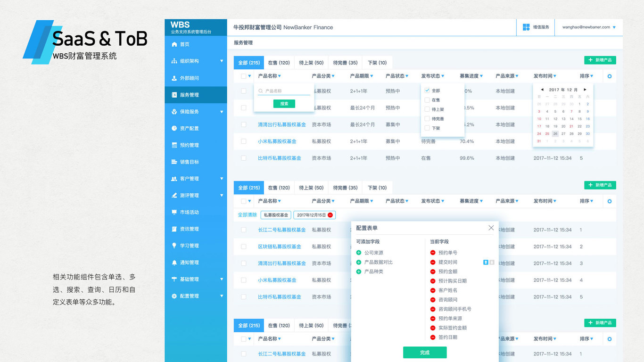Image resolution: width=644 pixels, height=362 pixels.
Task: Click the 通知管理 bell icon
Action: pyautogui.click(x=174, y=263)
